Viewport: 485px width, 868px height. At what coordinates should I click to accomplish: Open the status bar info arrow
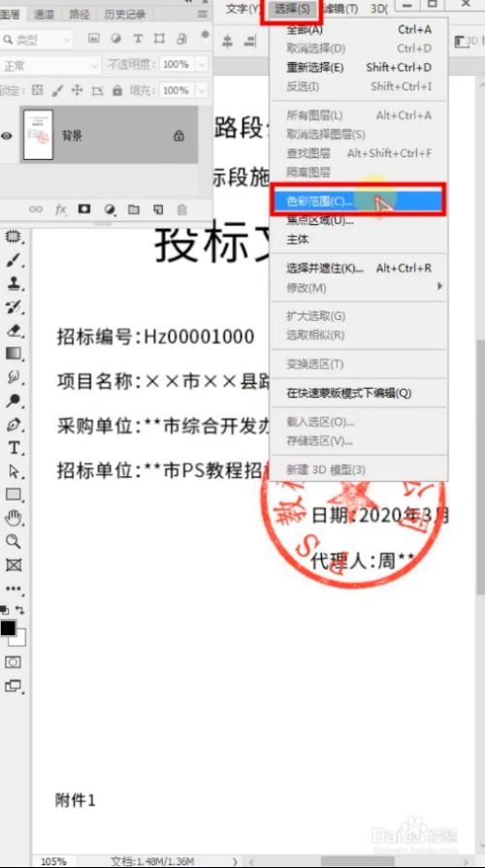(235, 861)
